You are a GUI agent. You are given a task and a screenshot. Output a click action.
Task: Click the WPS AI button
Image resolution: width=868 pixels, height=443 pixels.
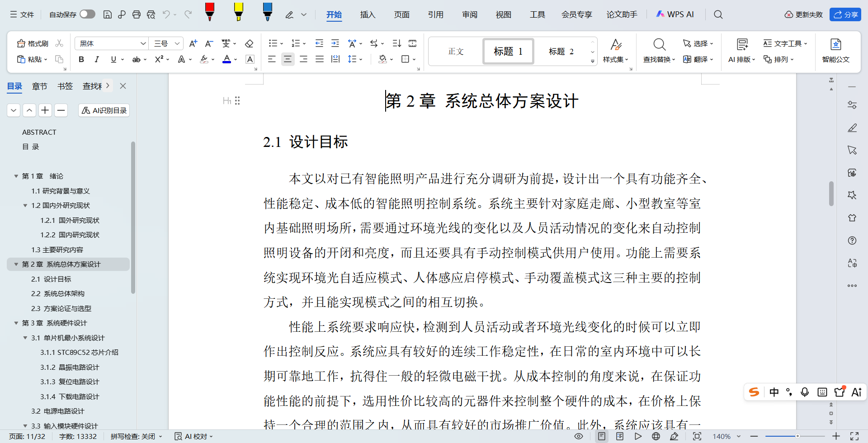tap(675, 14)
